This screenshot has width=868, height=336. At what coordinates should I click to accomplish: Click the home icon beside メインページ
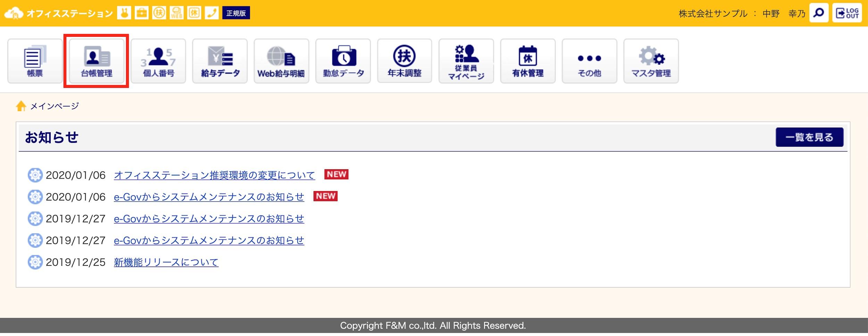pos(21,106)
